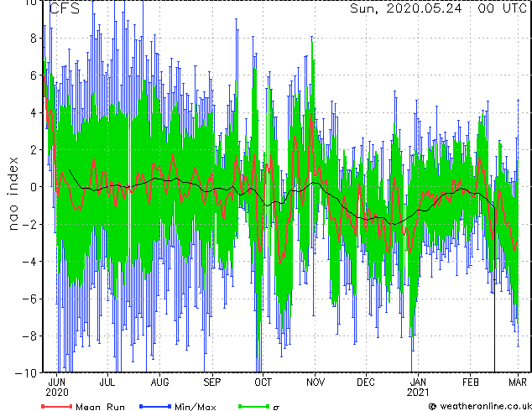Click the y-axis value 2
Screen dimensions: 532x411
34,150
